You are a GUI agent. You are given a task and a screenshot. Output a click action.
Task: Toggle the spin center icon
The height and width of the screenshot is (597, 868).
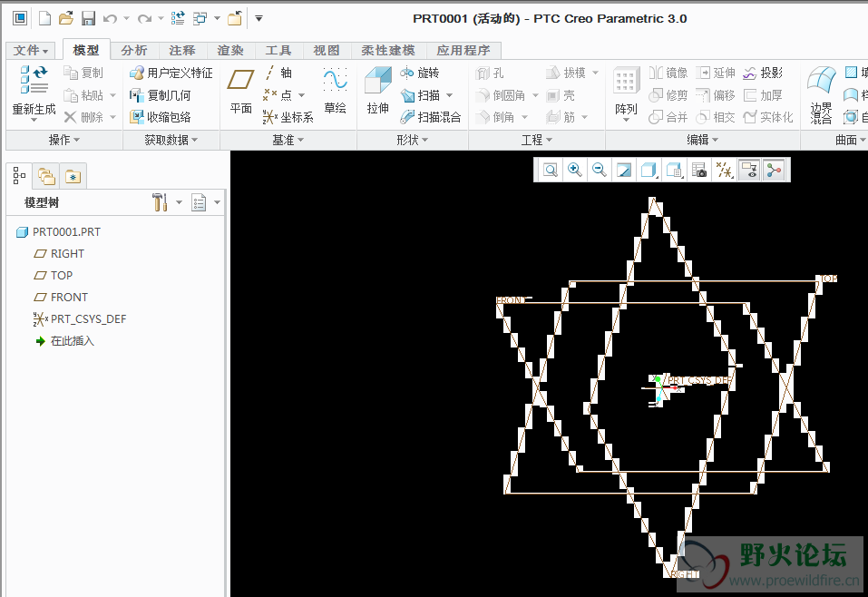click(x=775, y=170)
